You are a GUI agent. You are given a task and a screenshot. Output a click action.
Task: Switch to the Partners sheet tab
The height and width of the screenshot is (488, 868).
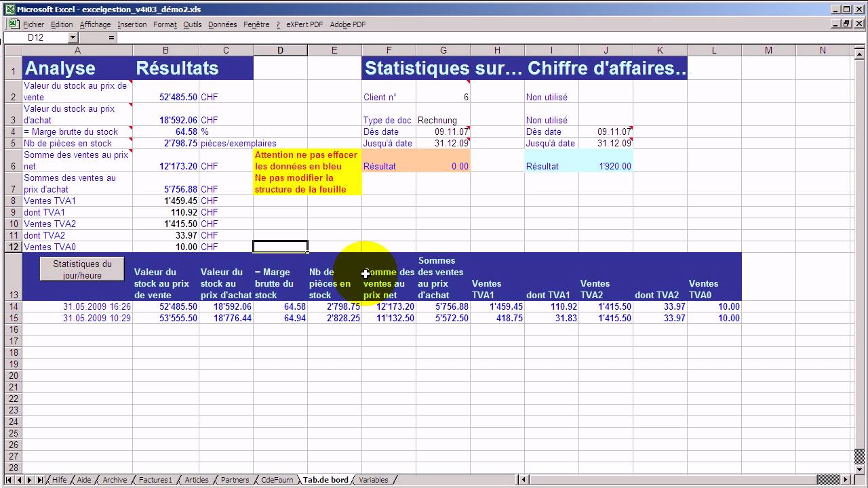click(235, 480)
